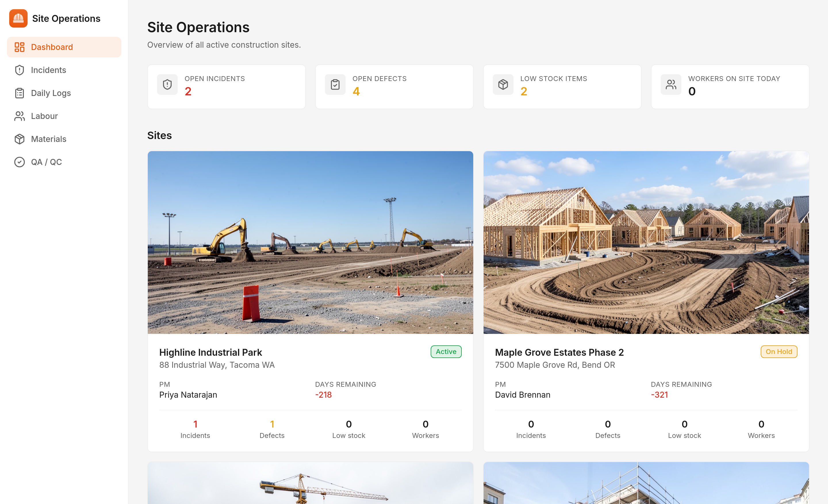The image size is (828, 504).
Task: Click the Materials box icon in sidebar
Action: [20, 139]
